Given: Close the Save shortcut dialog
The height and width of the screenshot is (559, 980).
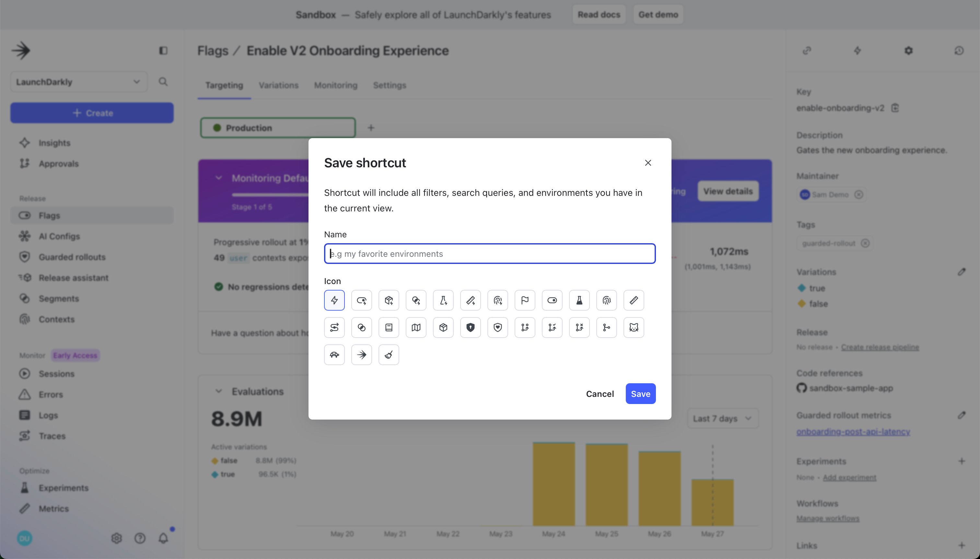Looking at the screenshot, I should (648, 163).
